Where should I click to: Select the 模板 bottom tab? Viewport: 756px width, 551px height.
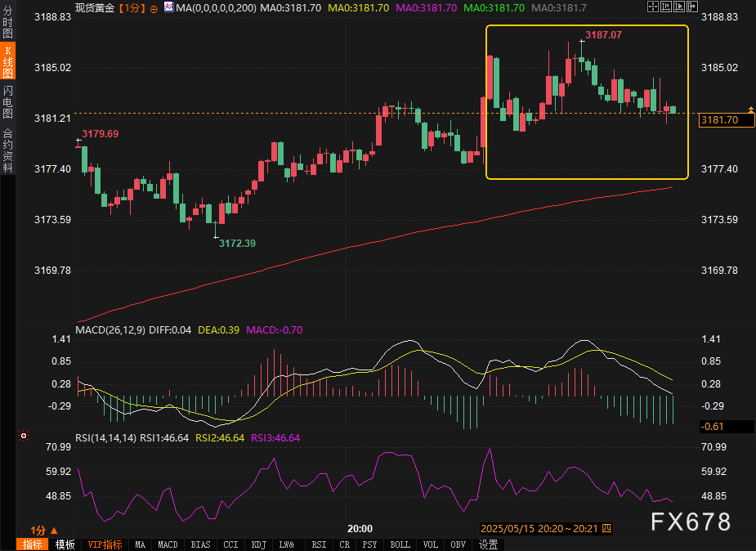(x=65, y=544)
